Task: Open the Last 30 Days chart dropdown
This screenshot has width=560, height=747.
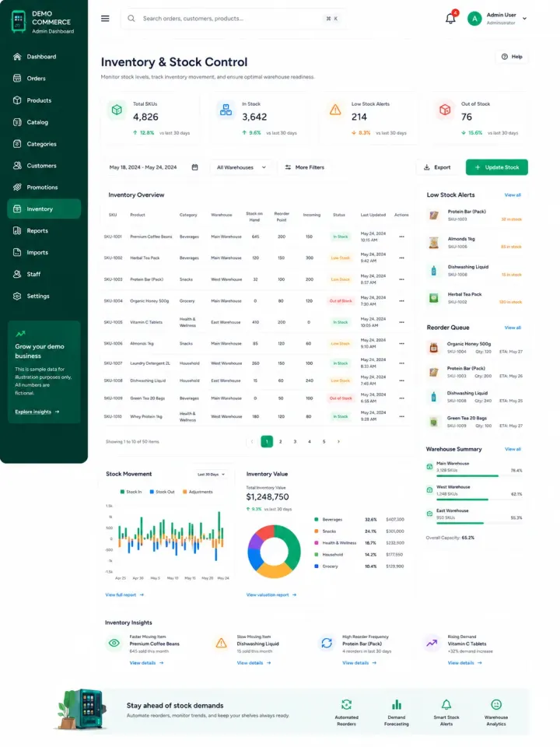Action: pyautogui.click(x=211, y=475)
